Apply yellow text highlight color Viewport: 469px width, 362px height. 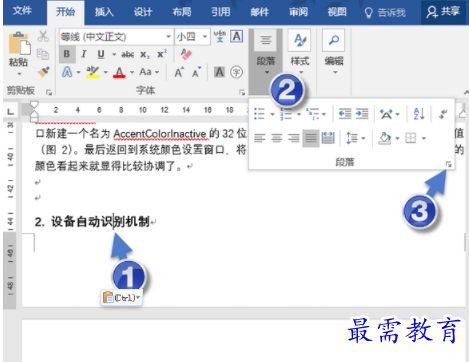click(x=92, y=72)
